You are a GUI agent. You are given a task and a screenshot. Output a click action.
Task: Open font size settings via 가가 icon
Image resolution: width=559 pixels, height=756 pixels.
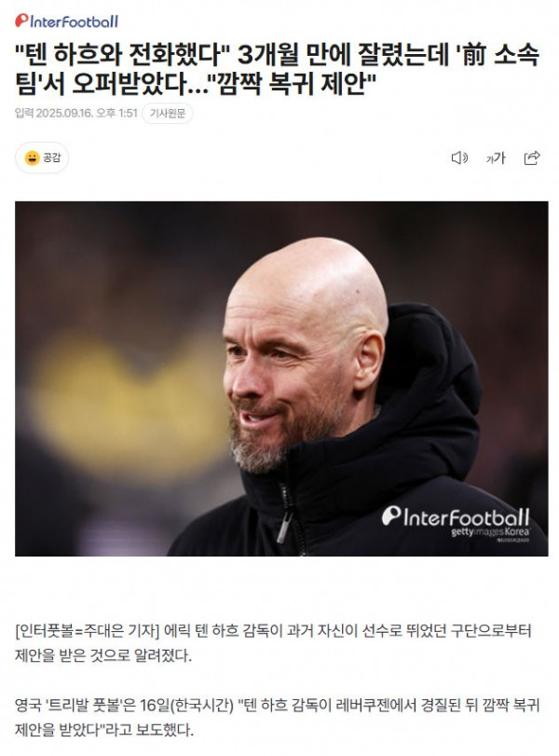tap(496, 158)
